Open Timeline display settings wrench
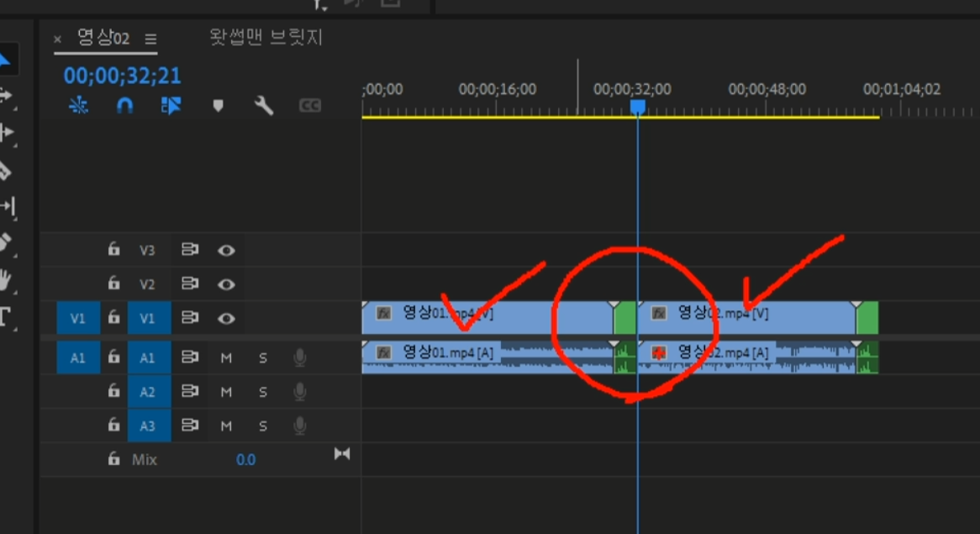 [264, 106]
